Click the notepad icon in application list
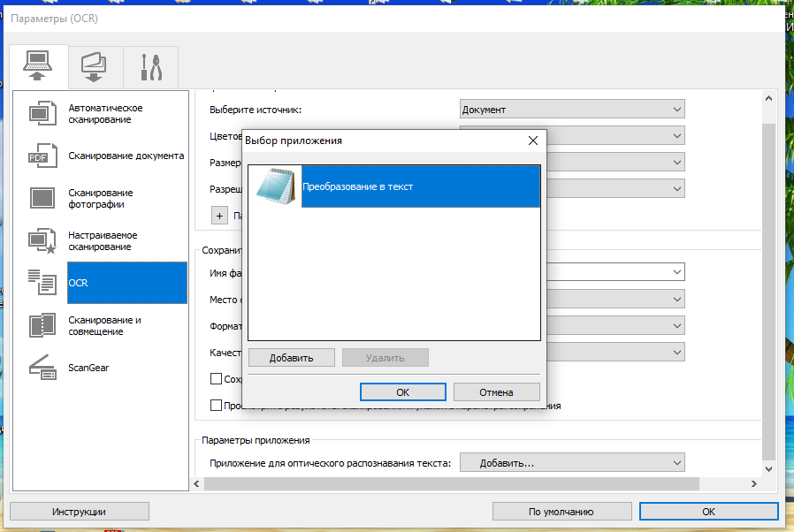 276,186
